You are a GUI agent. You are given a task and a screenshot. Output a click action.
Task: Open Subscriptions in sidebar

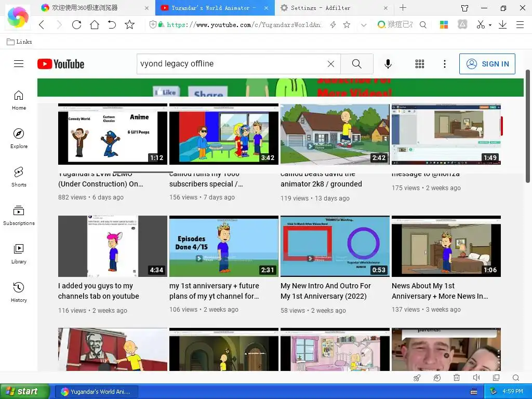(x=19, y=216)
